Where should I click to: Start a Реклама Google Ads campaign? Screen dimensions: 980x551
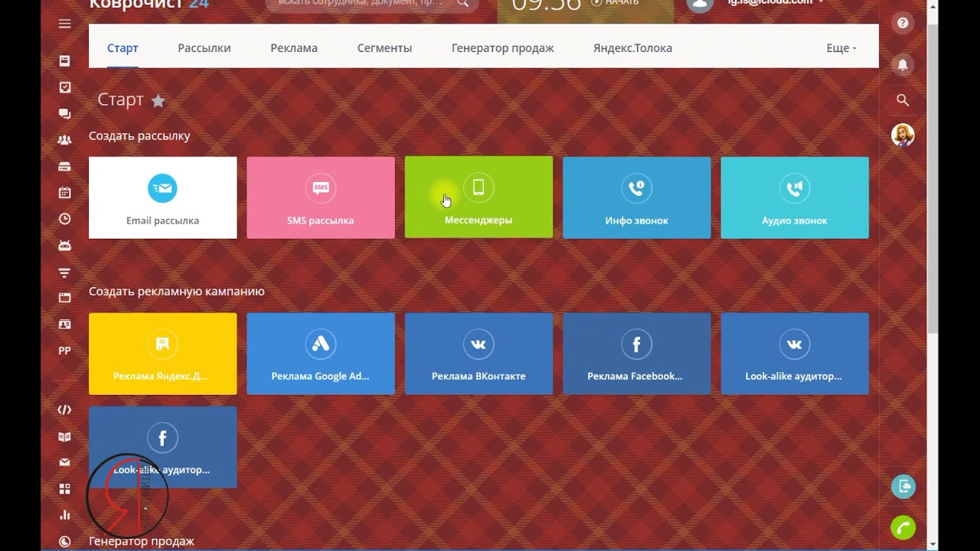coord(321,354)
